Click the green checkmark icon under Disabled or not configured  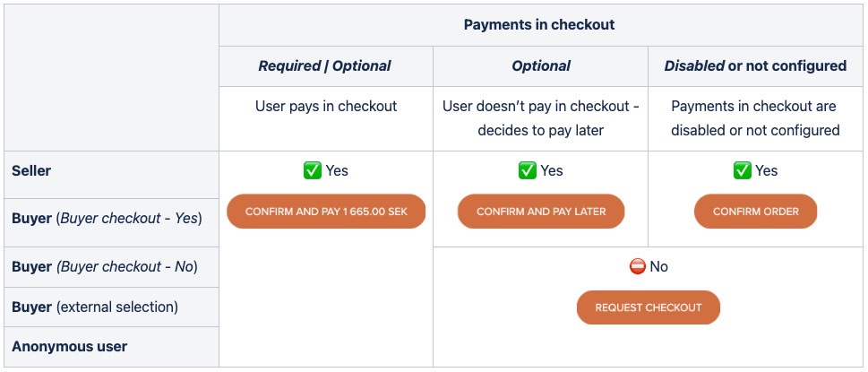[x=742, y=170]
